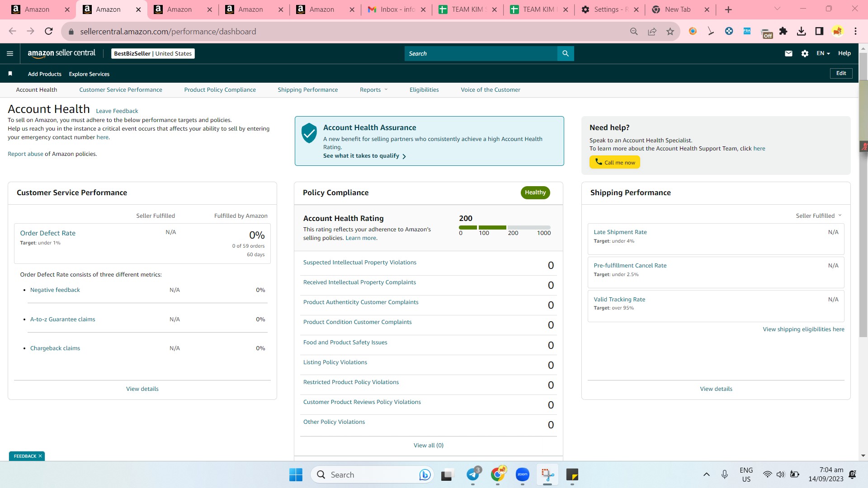Open Voice of the Customer menu item
The width and height of the screenshot is (868, 488).
491,89
